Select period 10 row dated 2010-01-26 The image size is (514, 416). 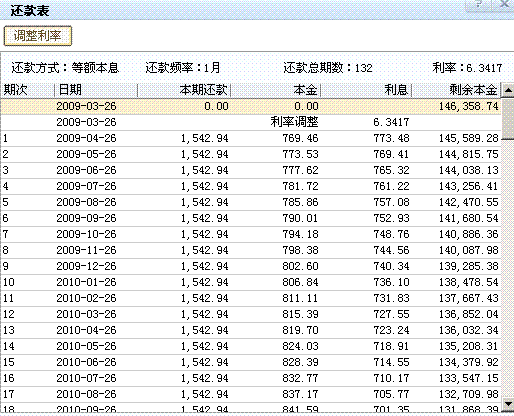click(251, 282)
